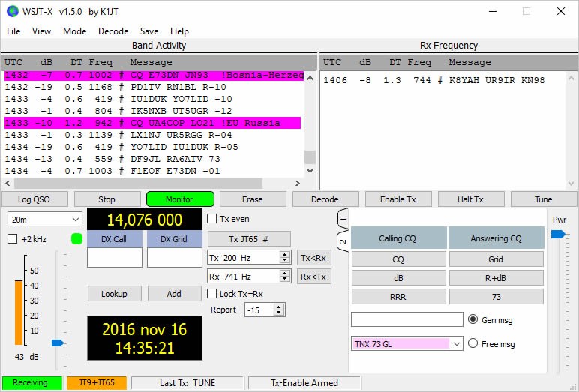Click the WSJT-X globe icon in title bar
The height and width of the screenshot is (392, 579).
click(13, 11)
